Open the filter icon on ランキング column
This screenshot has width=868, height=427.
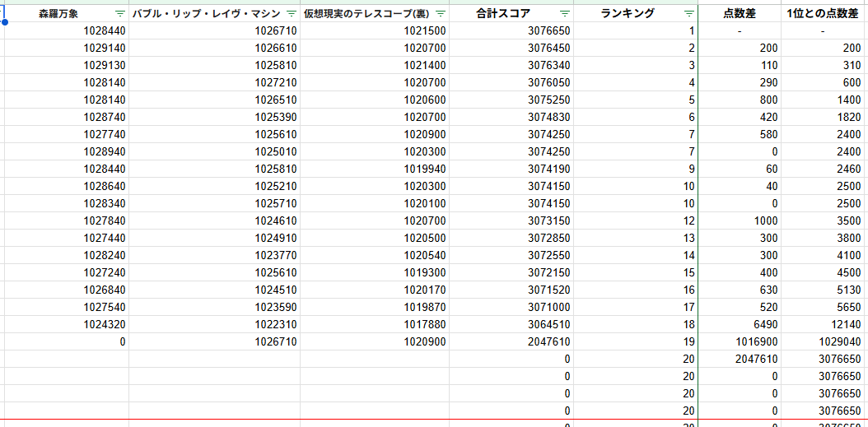point(688,13)
